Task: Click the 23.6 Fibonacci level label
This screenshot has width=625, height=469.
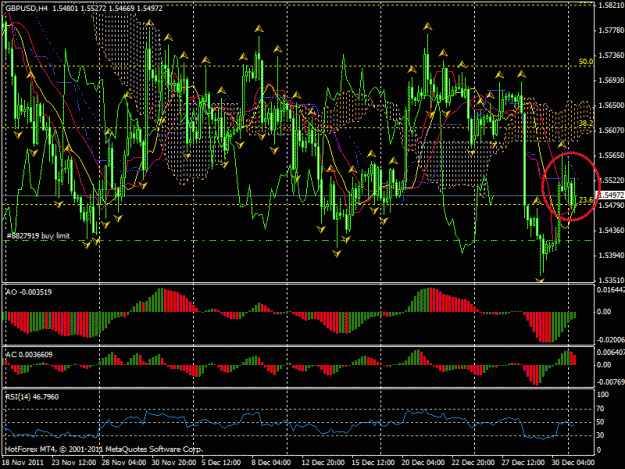Action: click(x=586, y=200)
